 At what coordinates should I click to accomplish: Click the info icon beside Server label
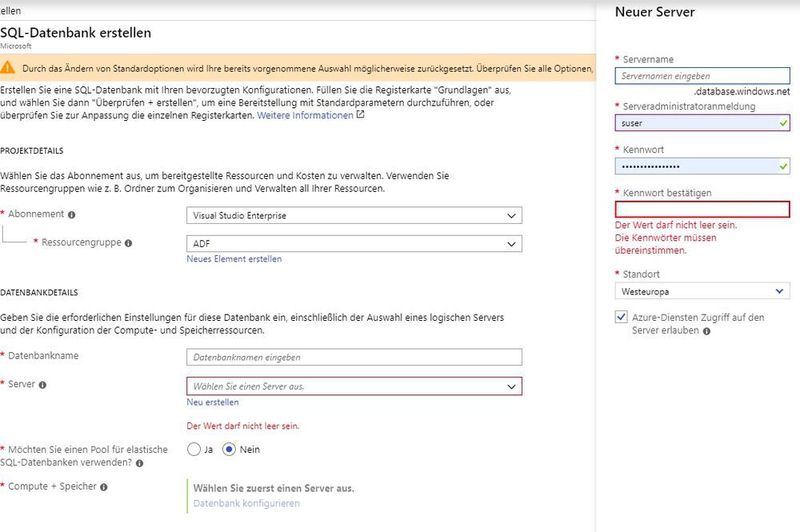[x=43, y=385]
